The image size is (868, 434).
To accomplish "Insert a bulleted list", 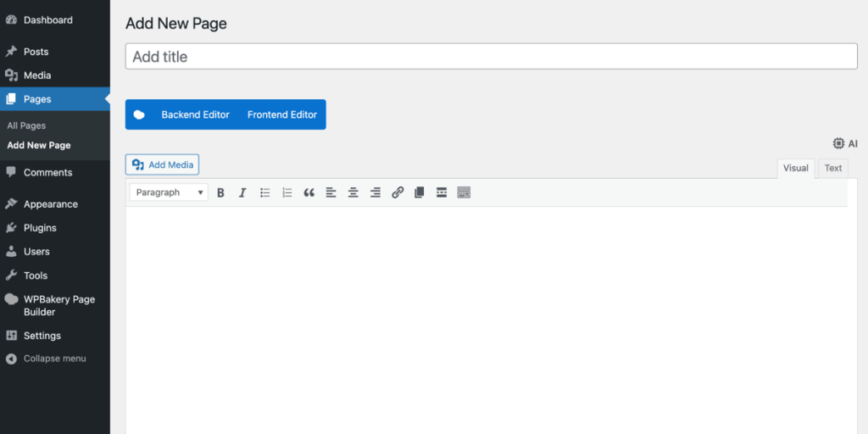I will click(x=265, y=192).
